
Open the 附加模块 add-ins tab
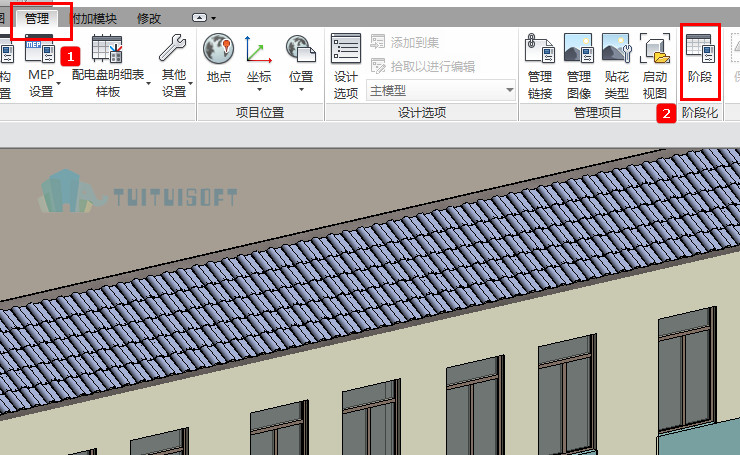(x=94, y=19)
